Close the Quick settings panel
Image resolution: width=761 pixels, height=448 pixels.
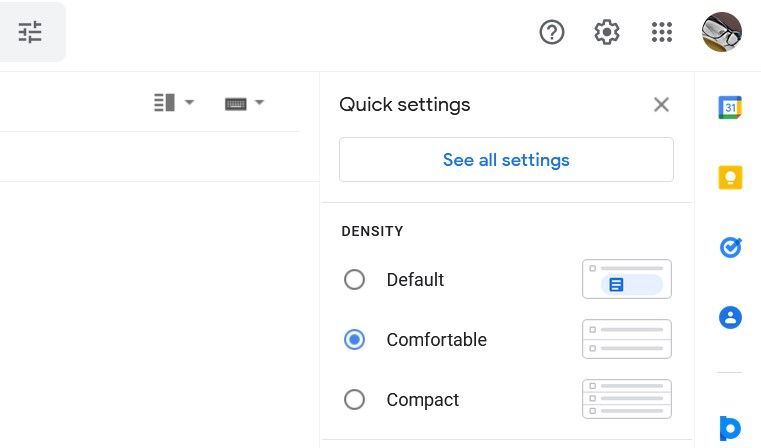click(x=661, y=104)
